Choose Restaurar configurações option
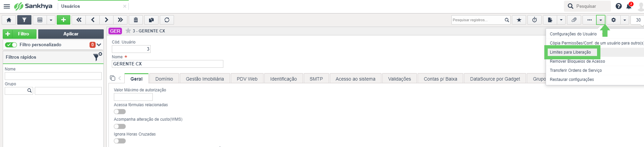644x147 pixels. pyautogui.click(x=572, y=80)
